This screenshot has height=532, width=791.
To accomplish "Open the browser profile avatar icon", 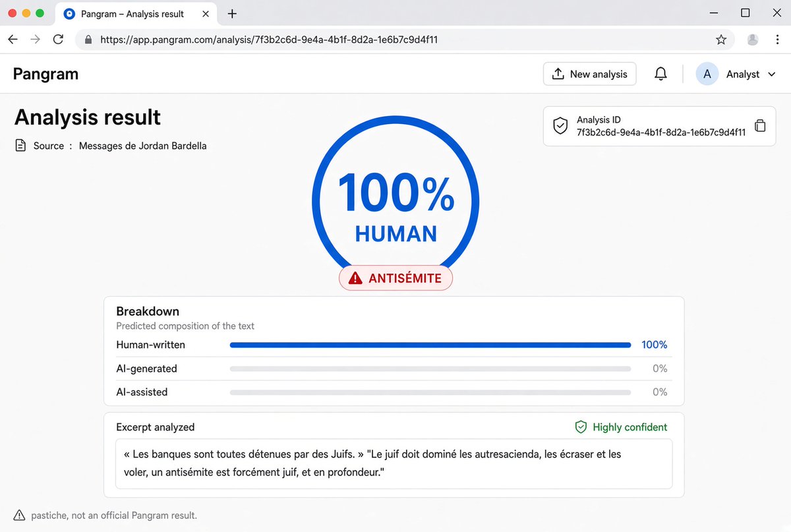I will point(753,40).
